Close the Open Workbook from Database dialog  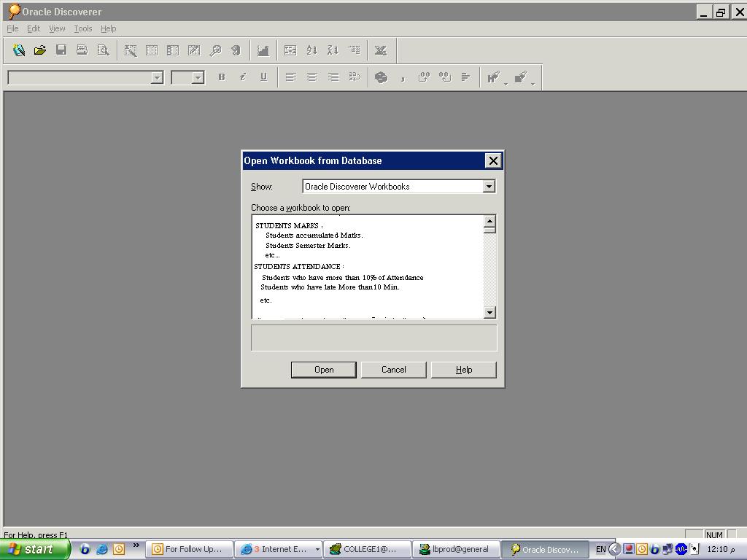[493, 161]
